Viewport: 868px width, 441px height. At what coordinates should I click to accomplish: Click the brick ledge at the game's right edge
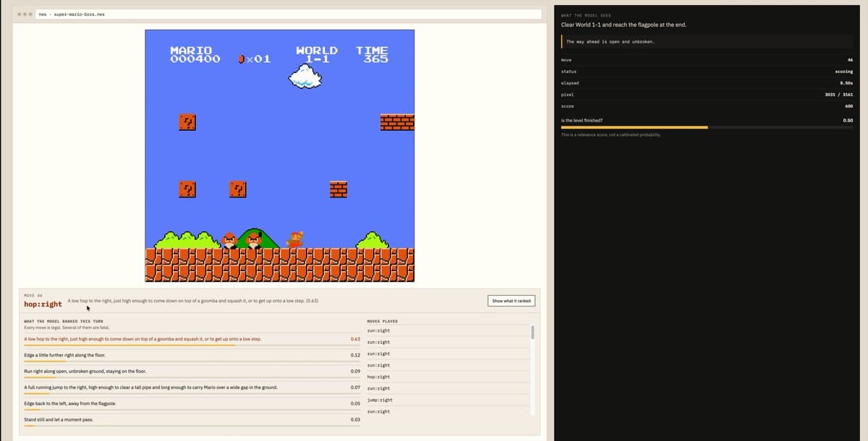click(x=397, y=123)
